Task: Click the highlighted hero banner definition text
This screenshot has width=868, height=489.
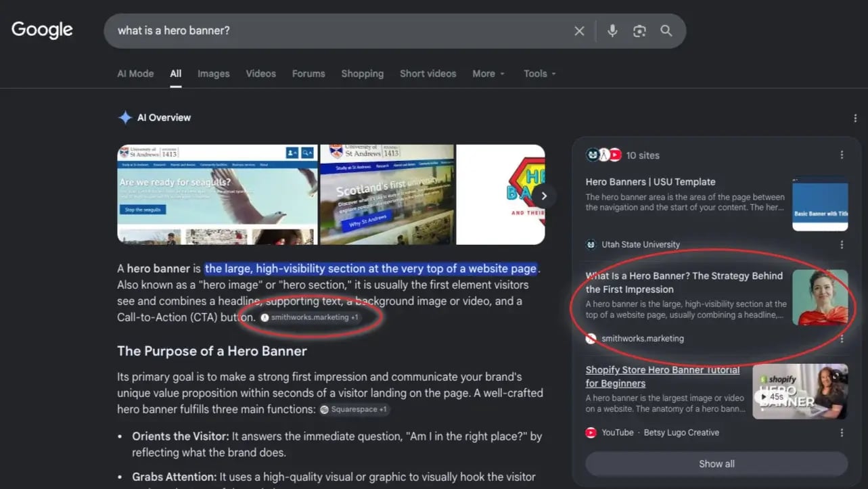Action: [x=371, y=269]
